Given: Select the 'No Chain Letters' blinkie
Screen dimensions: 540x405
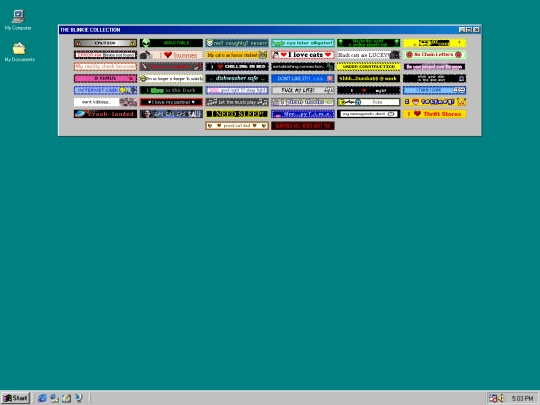Looking at the screenshot, I should click(x=434, y=55).
